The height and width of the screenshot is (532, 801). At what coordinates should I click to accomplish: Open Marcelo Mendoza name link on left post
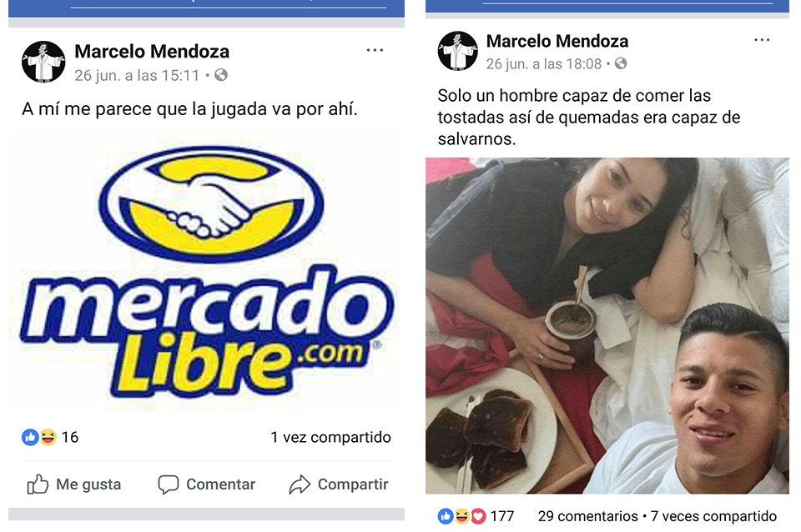[x=152, y=51]
